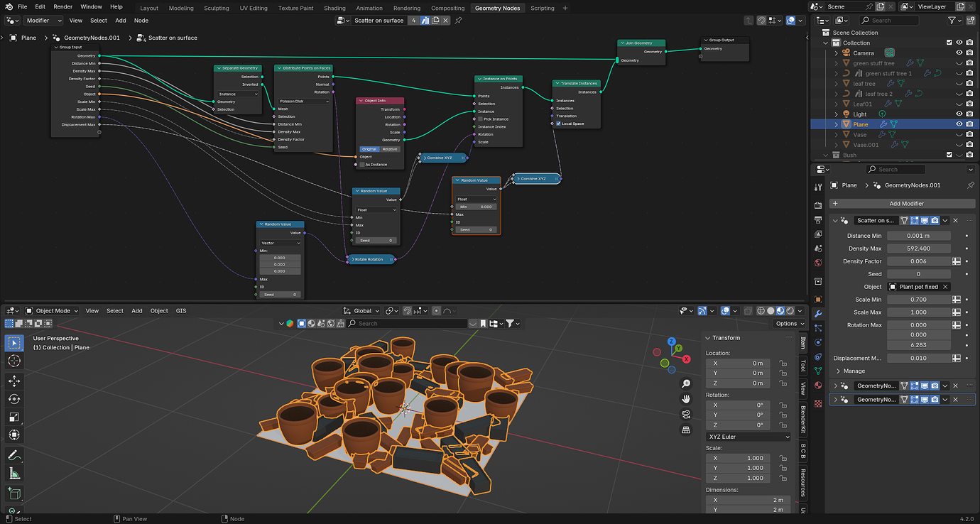This screenshot has width=980, height=524.
Task: Click the viewport Options button
Action: tap(789, 324)
